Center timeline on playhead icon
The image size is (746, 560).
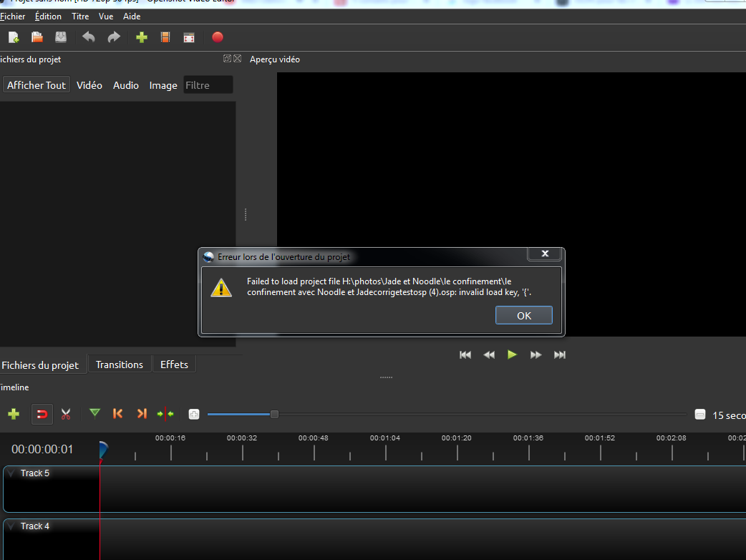coord(165,414)
